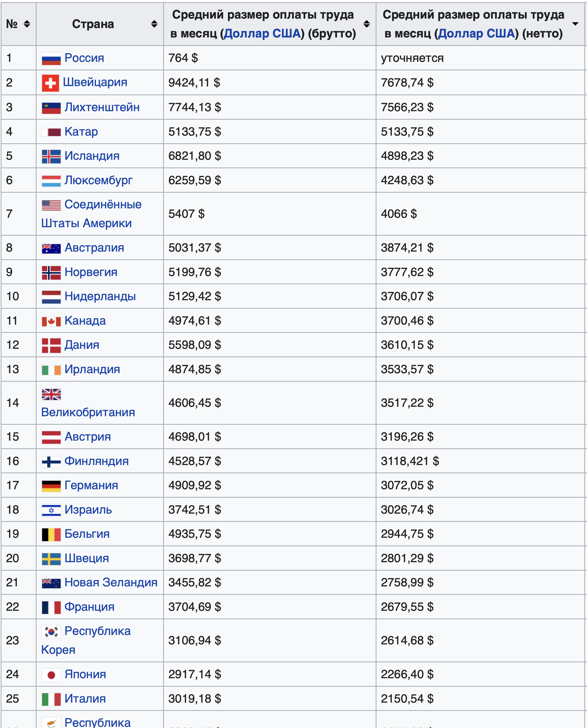587x728 pixels.
Task: Sort by gross salary (брутто) column
Action: 366,24
